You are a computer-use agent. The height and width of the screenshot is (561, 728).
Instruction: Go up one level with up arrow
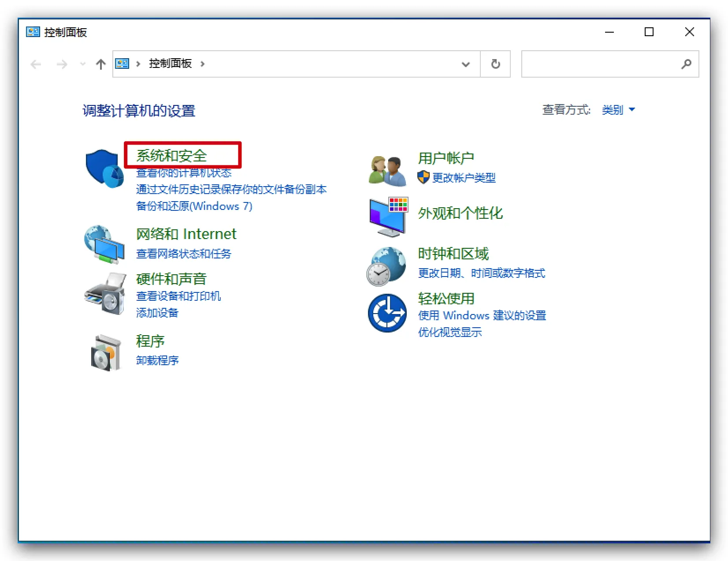pos(100,64)
